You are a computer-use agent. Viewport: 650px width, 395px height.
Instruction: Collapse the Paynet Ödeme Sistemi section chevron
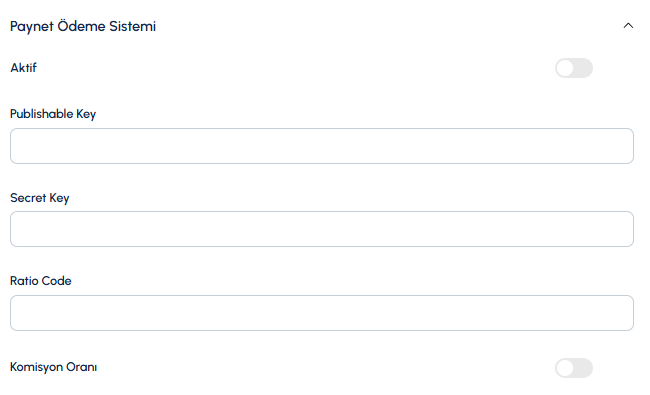pos(628,26)
